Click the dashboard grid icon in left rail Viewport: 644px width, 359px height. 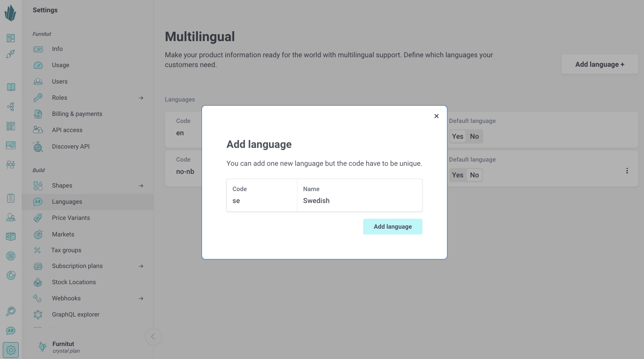11,38
